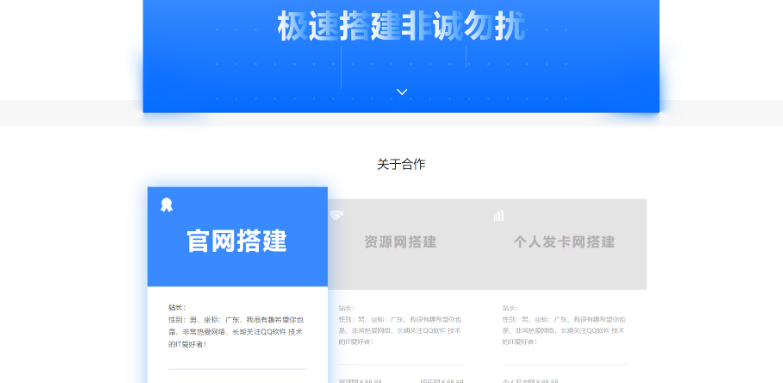Click the 站长 description under 资源网搭建
Screen dimensions: 783x383
(x=400, y=325)
